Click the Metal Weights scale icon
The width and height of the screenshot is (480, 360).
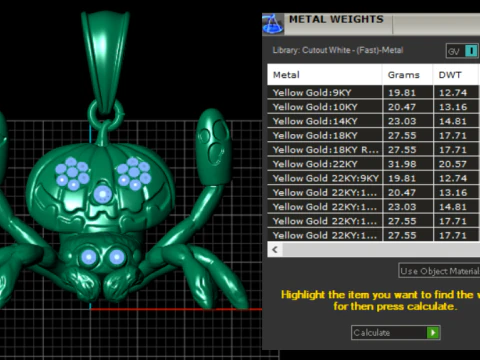(273, 24)
